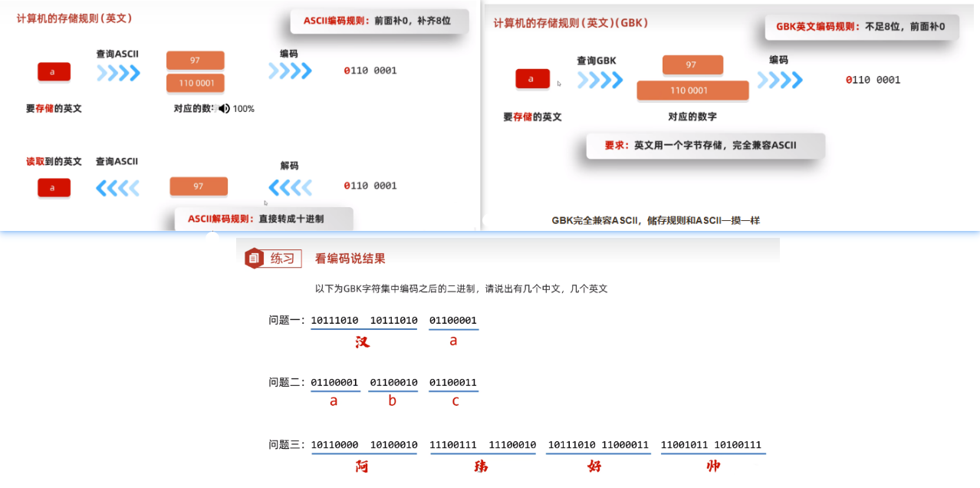Click the 看编码说结果 heading

point(350,258)
